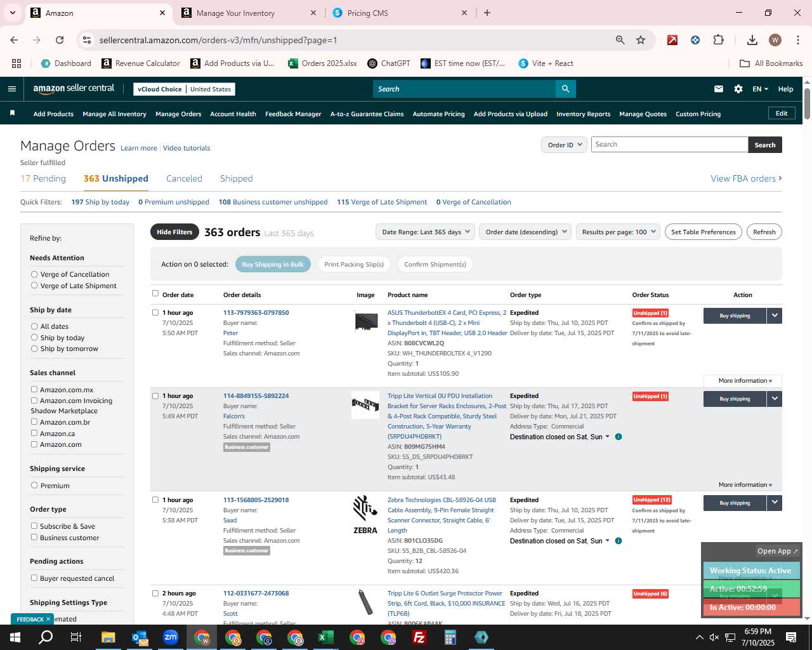Viewport: 812px width, 650px height.
Task: Click the Refresh button
Action: click(764, 232)
